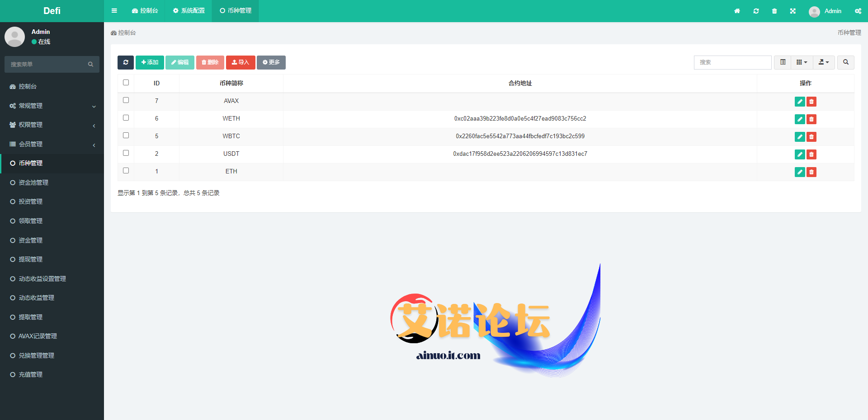The image size is (868, 420).
Task: Click the refresh table button in toolbar
Action: [126, 62]
